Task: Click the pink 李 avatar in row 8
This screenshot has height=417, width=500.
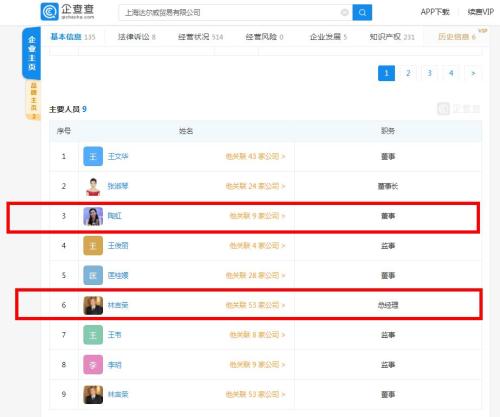Action: [x=93, y=365]
